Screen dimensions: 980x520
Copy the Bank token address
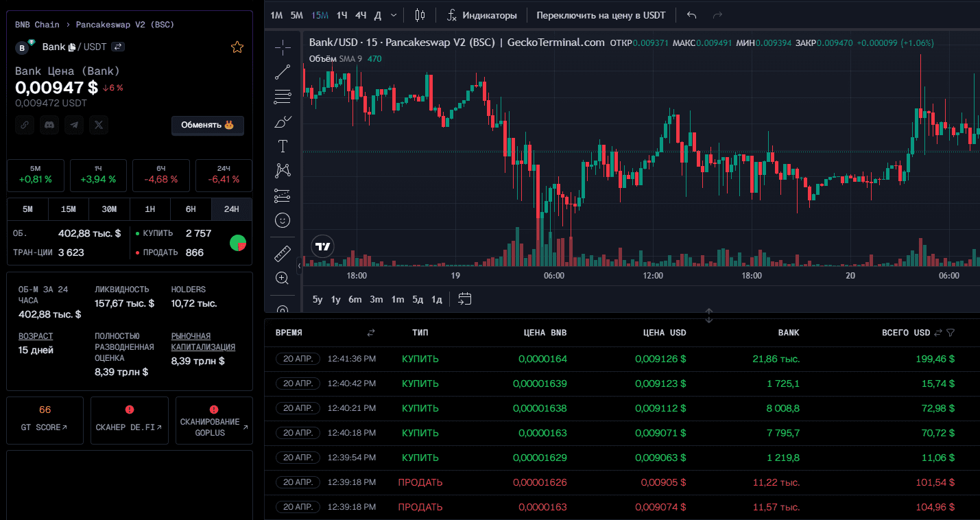tap(72, 47)
